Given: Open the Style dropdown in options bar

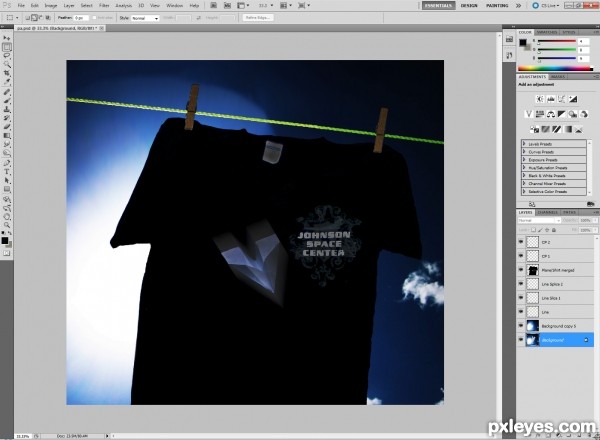Looking at the screenshot, I should (145, 18).
